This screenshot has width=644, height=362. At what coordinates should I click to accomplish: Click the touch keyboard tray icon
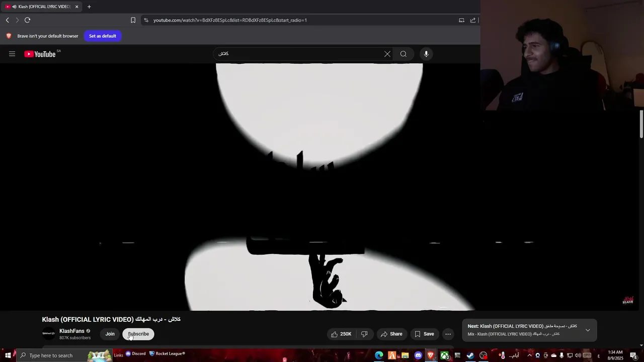click(587, 355)
